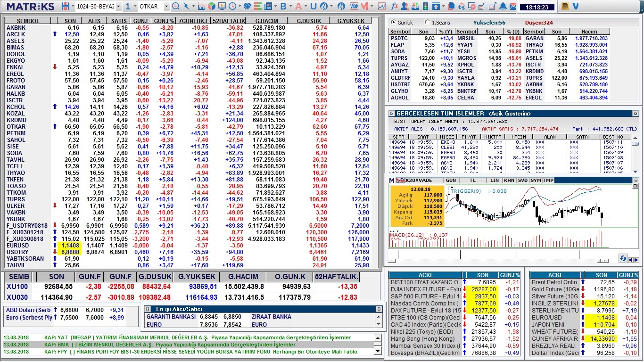Click the chart refresh arrows icon
This screenshot has width=644, height=362.
pos(623,259)
